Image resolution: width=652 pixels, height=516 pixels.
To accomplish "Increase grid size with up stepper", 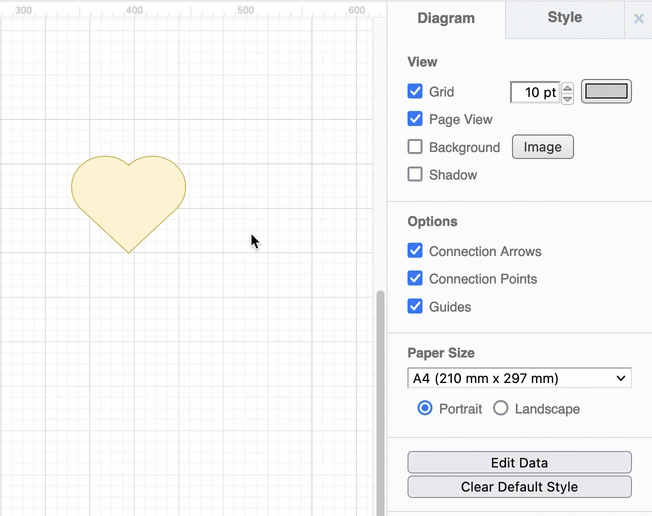I will click(567, 88).
